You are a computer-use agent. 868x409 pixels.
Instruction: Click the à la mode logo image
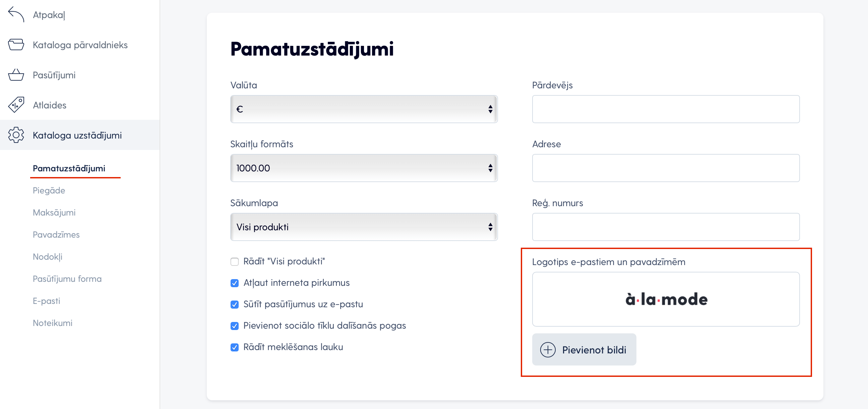(x=666, y=299)
